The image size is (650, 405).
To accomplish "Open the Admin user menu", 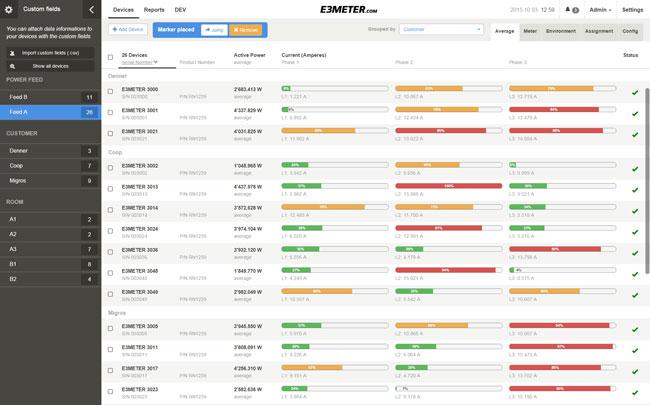I will click(x=600, y=10).
